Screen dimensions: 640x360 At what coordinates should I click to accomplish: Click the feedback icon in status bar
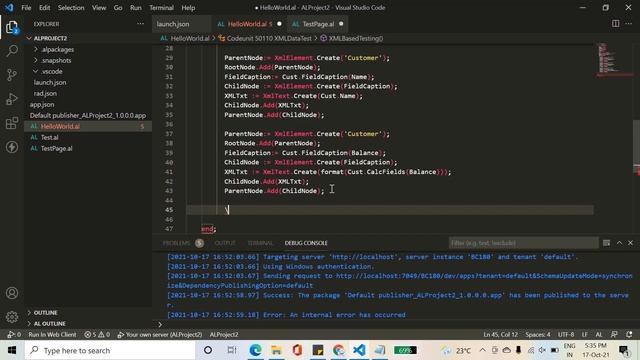[x=614, y=334]
